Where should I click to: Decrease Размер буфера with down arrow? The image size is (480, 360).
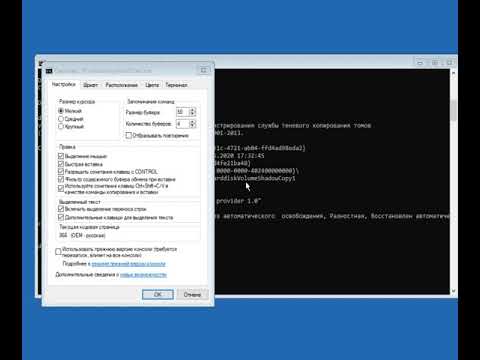click(192, 114)
